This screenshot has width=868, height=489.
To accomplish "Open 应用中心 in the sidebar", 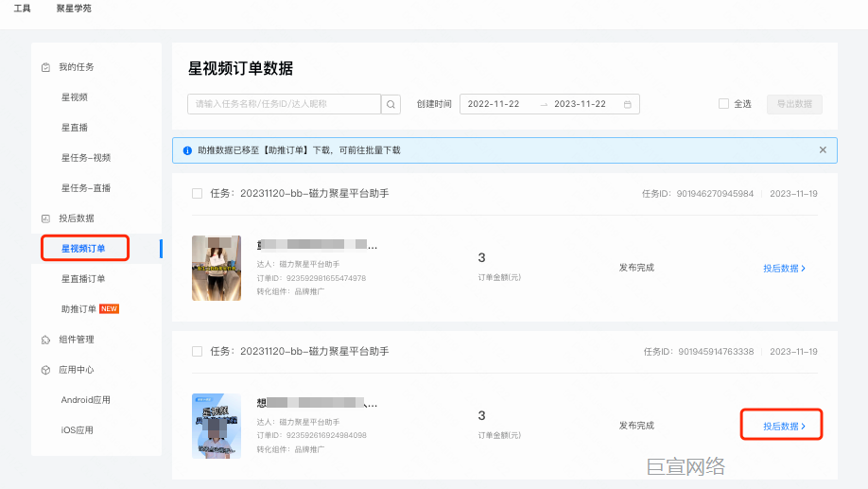I will pyautogui.click(x=77, y=370).
